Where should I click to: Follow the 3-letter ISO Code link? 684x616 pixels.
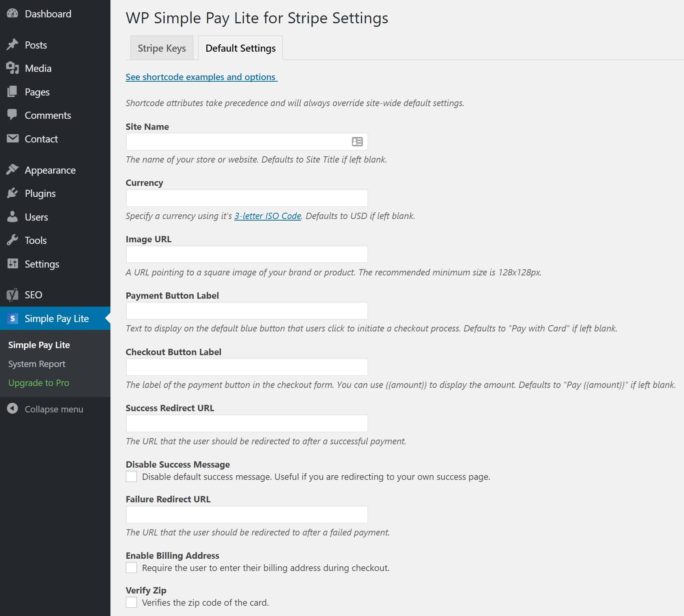267,216
